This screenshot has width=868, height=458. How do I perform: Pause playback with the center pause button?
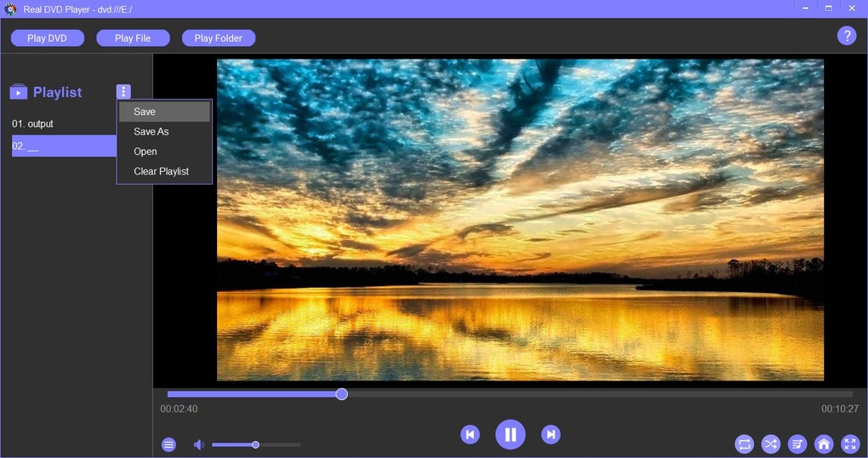point(510,434)
